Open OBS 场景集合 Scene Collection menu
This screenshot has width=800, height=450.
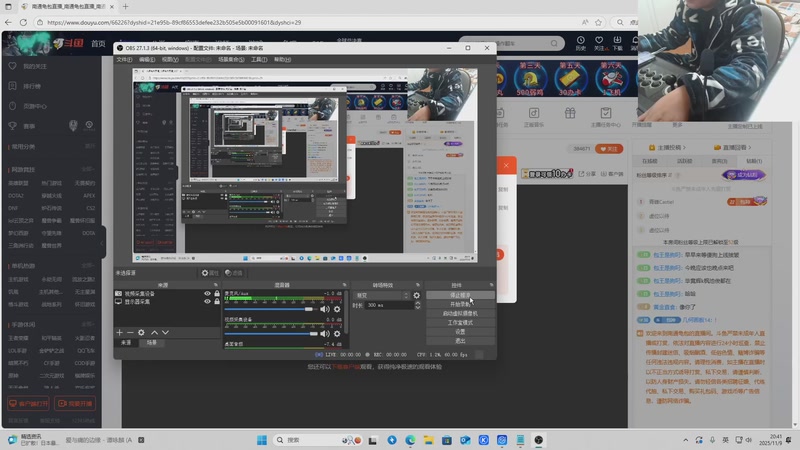[231, 60]
